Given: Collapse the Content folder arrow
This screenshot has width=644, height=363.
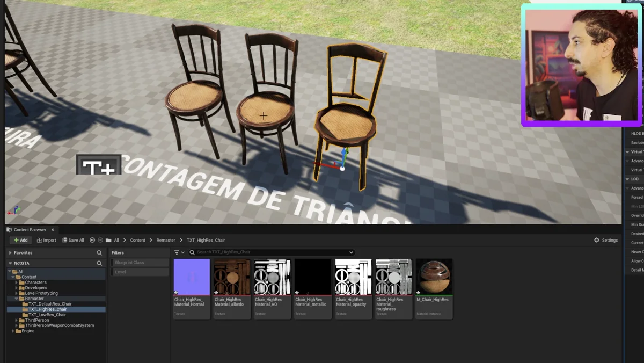Looking at the screenshot, I should coord(13,277).
